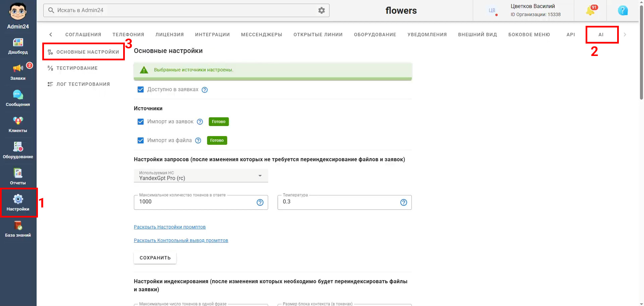Click the search magnifier icon
Viewport: 644px width, 306px height.
[x=51, y=10]
